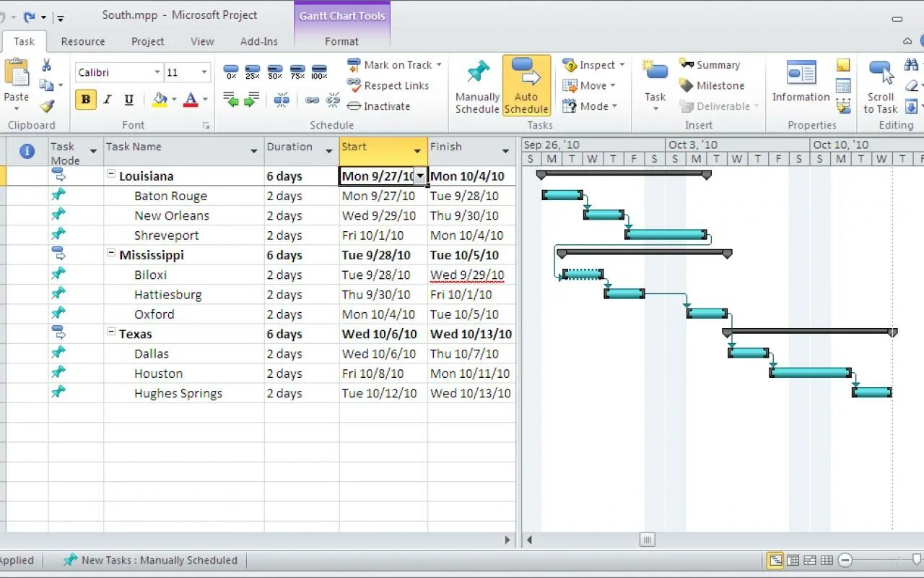
Task: Click the Paste clipboard icon
Action: [16, 74]
